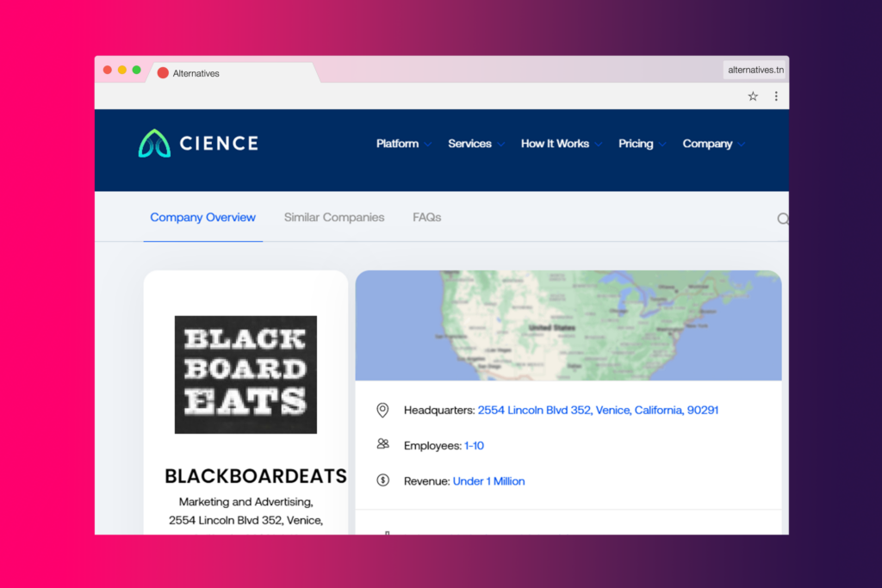Click the Under 1 Million revenue link
Image resolution: width=882 pixels, height=588 pixels.
point(489,481)
